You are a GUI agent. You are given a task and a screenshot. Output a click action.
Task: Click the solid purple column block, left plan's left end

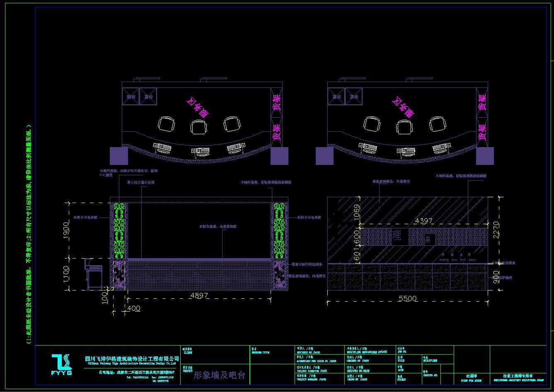[x=119, y=156]
